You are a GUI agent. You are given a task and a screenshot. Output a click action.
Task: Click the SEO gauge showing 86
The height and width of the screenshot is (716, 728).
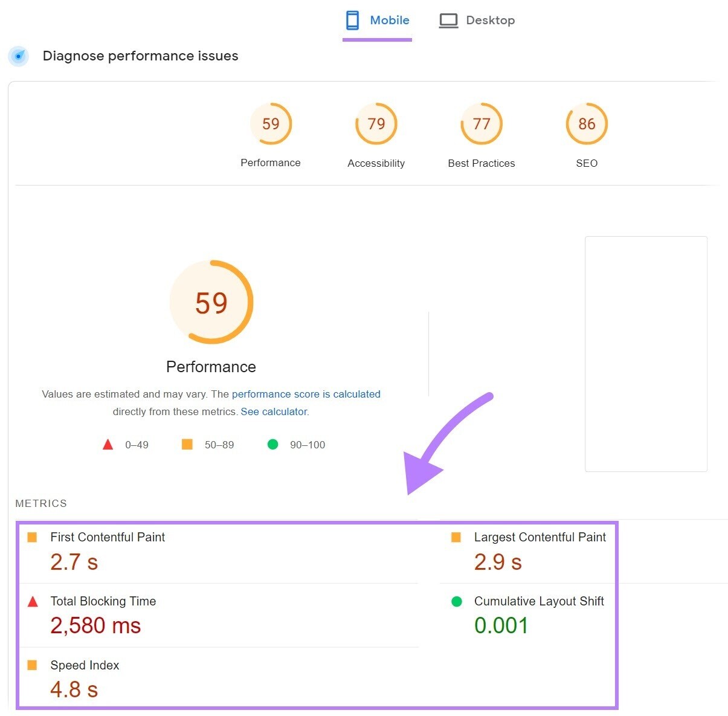tap(586, 124)
